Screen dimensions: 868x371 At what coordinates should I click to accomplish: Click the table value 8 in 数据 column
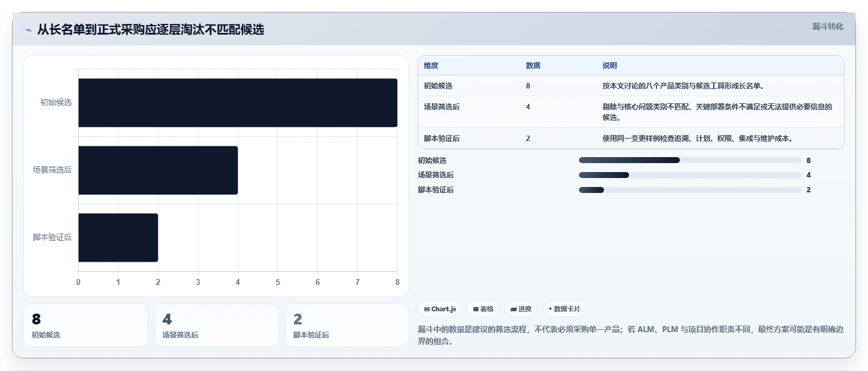528,86
